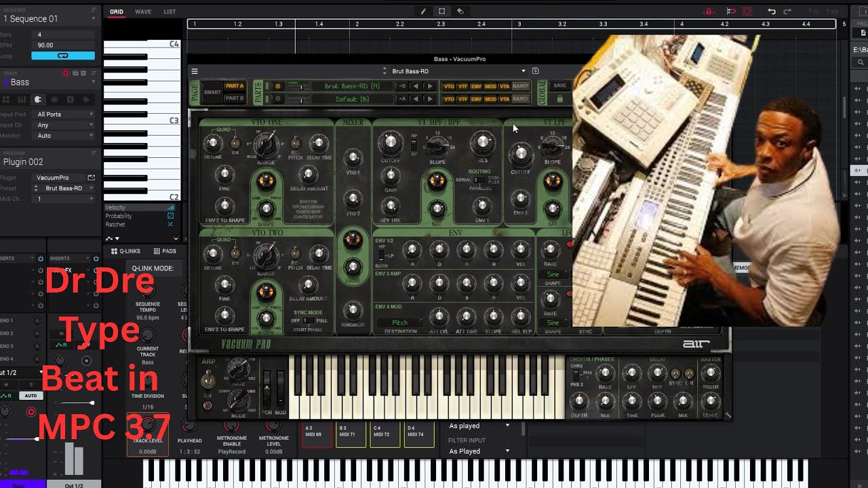Viewport: 868px width, 488px height.
Task: Switch to the WAVE tab
Action: [143, 12]
